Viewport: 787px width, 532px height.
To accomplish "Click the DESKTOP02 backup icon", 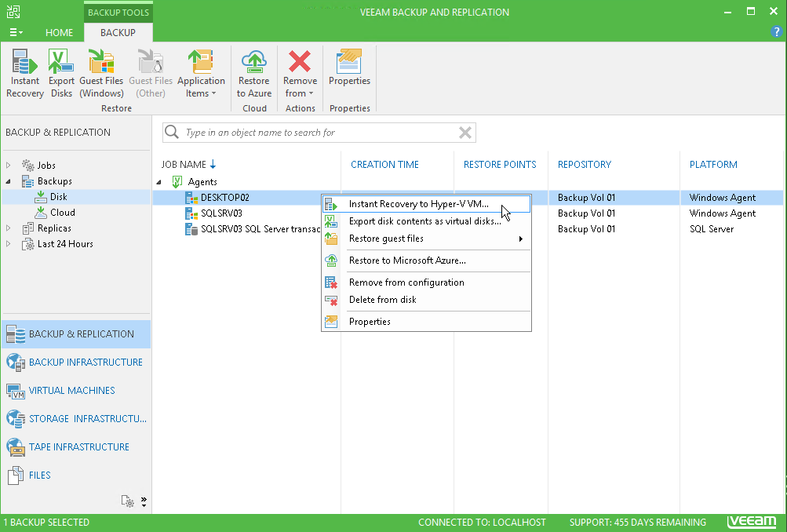I will (x=191, y=197).
